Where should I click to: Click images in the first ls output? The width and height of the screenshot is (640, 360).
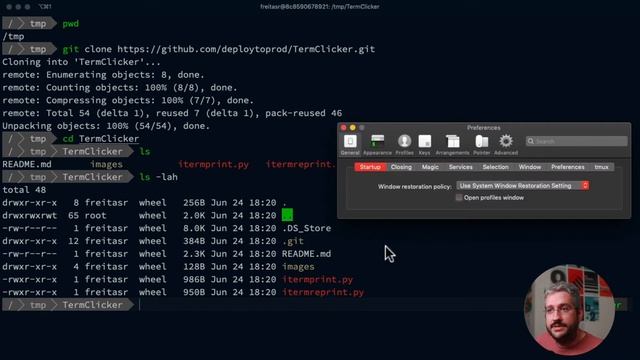[x=106, y=164]
